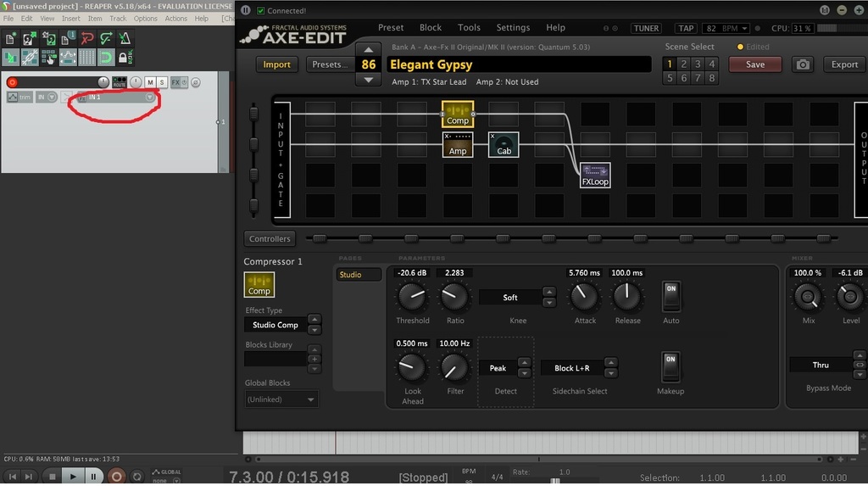This screenshot has width=868, height=486.
Task: Open the REAPER track FX button
Action: pyautogui.click(x=175, y=82)
